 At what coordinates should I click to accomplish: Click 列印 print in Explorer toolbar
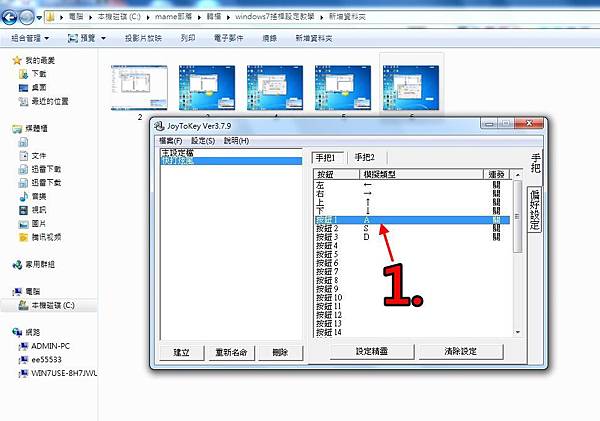(188, 38)
